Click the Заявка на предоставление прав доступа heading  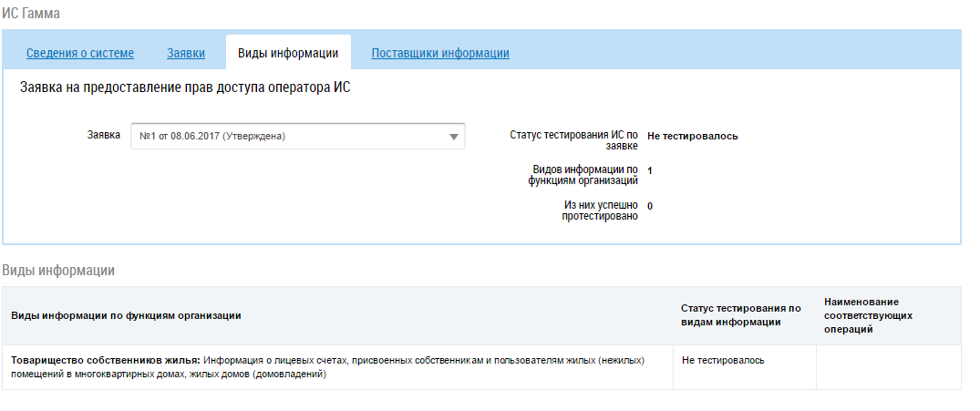pyautogui.click(x=185, y=88)
